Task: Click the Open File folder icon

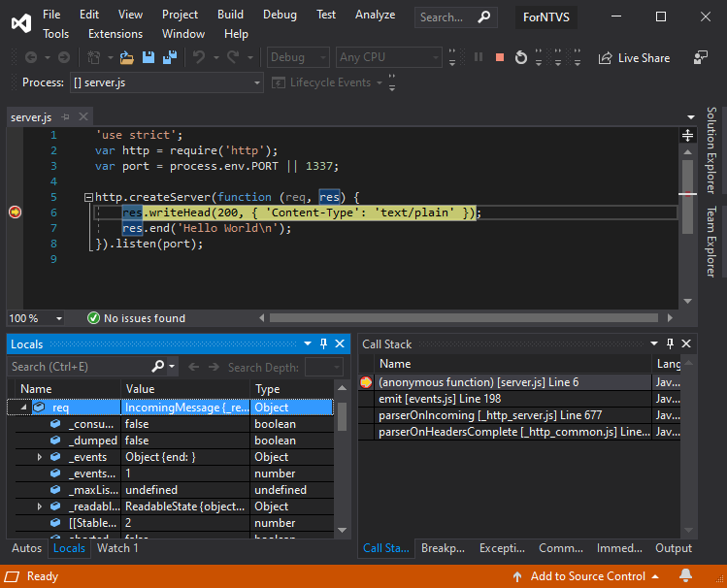Action: pos(126,57)
